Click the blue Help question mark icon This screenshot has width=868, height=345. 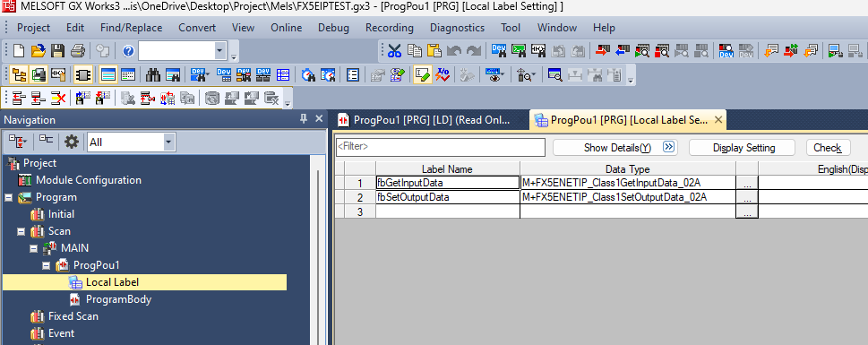[x=128, y=51]
